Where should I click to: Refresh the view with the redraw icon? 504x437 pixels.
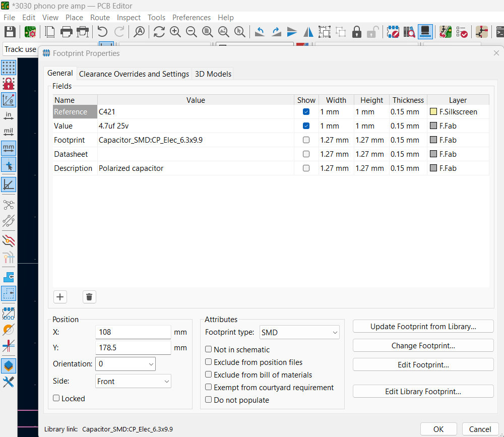click(159, 32)
